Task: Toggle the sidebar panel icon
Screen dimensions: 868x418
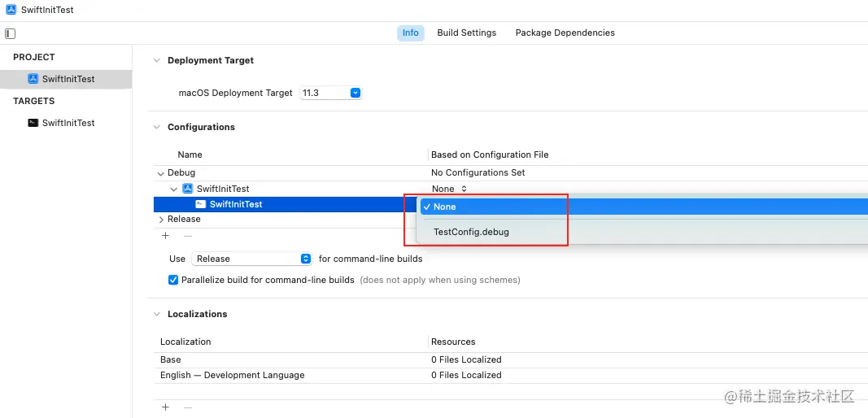Action: coord(11,33)
